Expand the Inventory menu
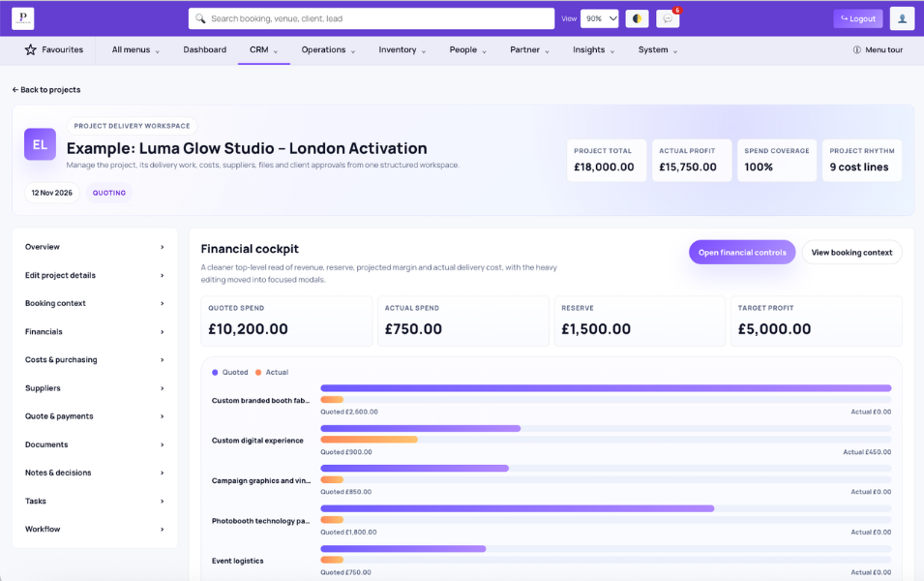This screenshot has height=581, width=924. coord(402,50)
